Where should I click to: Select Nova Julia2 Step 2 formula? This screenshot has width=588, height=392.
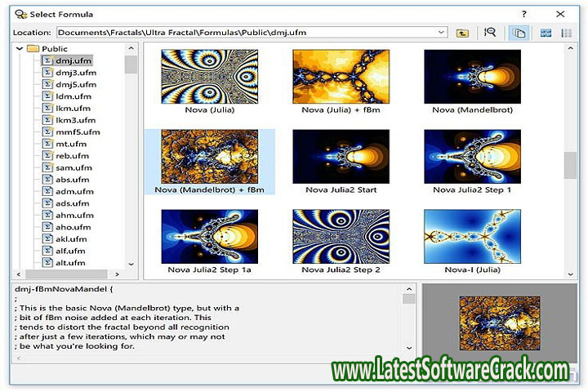[341, 237]
